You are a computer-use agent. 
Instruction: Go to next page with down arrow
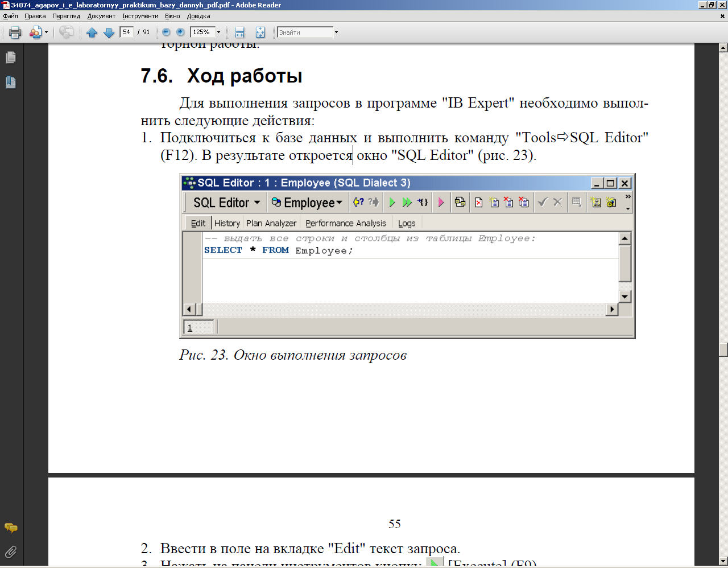click(109, 32)
